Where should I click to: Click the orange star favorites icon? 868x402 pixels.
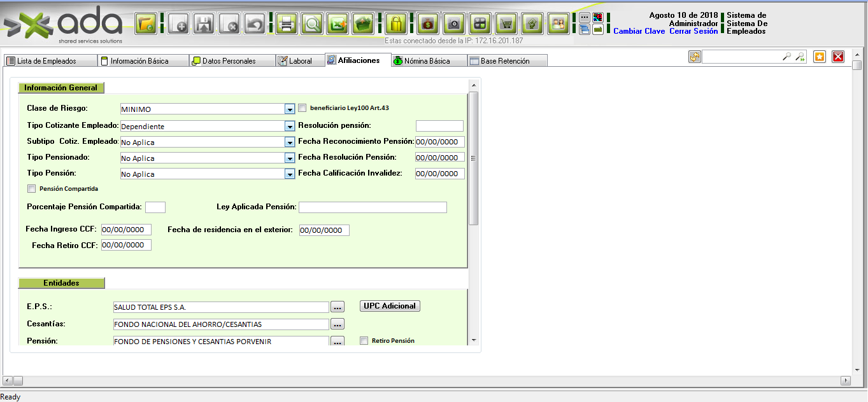click(820, 57)
